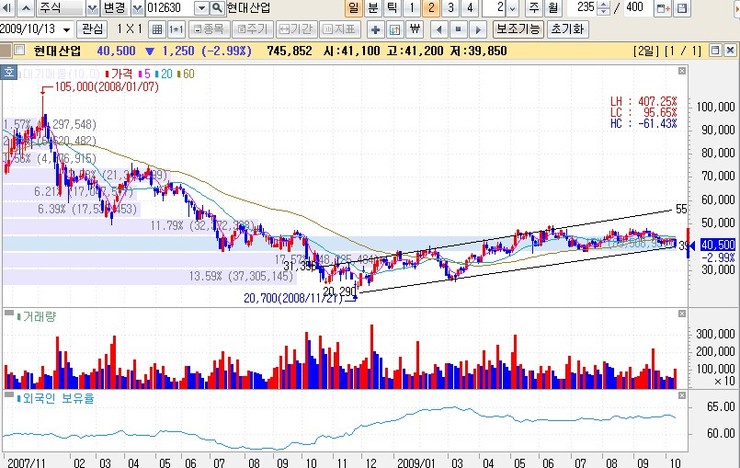Viewport: 740px width, 468px height.
Task: Click the magnifier stock search icon
Action: [217, 8]
